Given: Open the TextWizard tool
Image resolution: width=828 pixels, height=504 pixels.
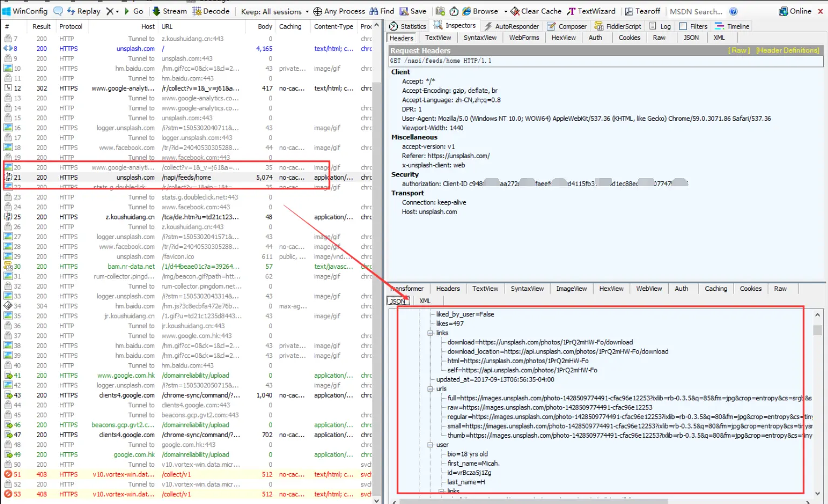Looking at the screenshot, I should tap(591, 11).
